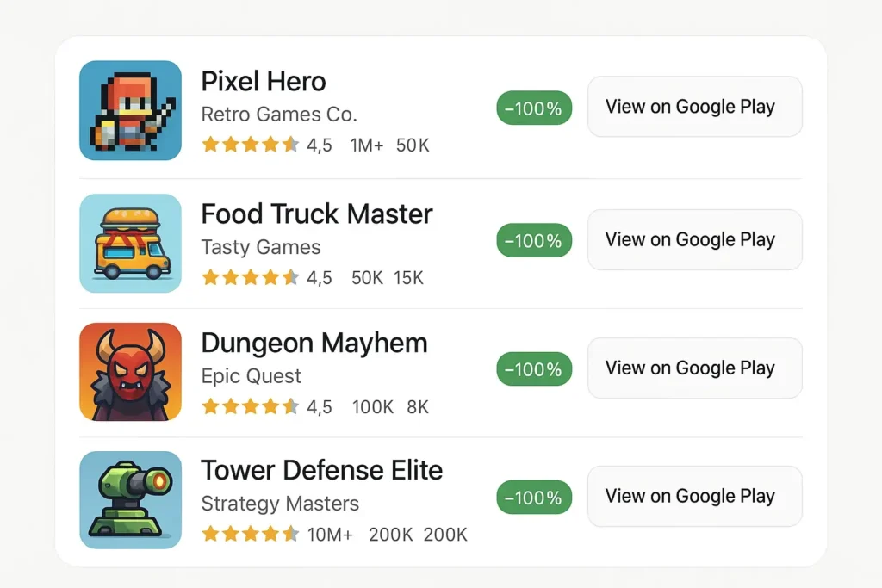Click Food Truck Master's star rating
This screenshot has width=882, height=588.
tap(251, 277)
